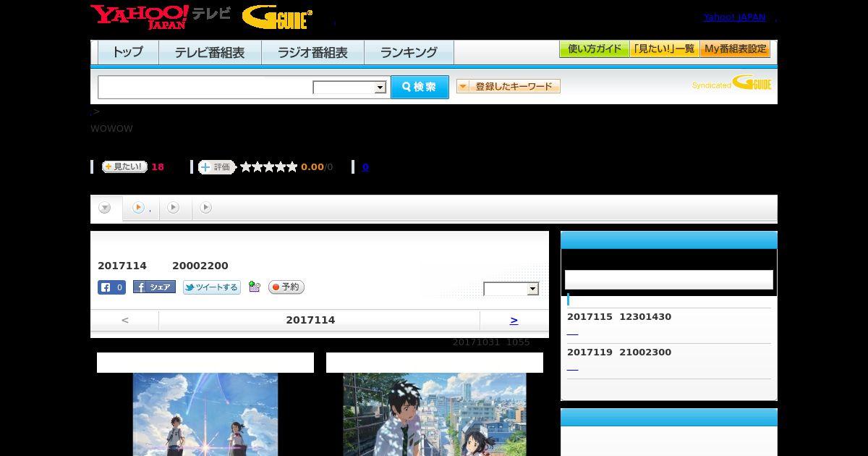This screenshot has width=868, height=456.
Task: Expand the dropdown inside the search bar
Action: pyautogui.click(x=349, y=88)
